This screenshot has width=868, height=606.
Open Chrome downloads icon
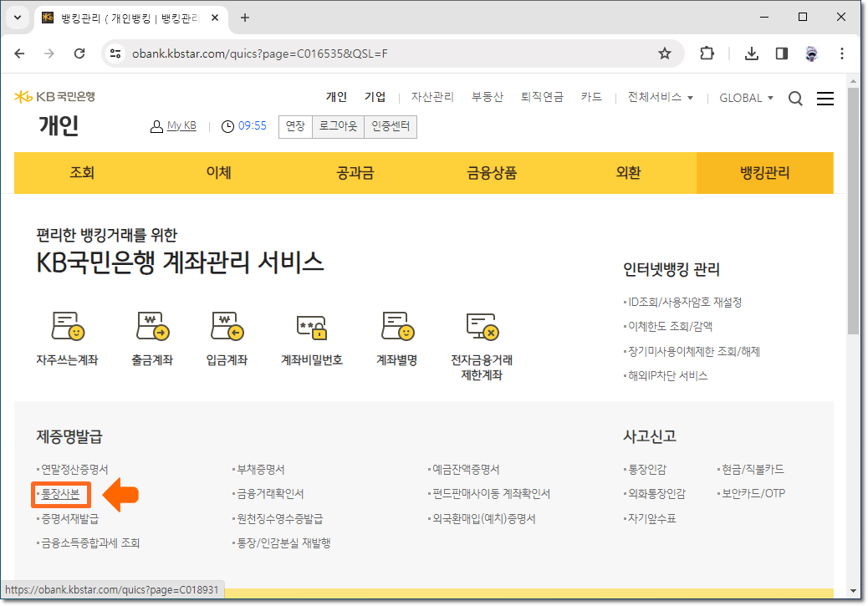pos(751,53)
